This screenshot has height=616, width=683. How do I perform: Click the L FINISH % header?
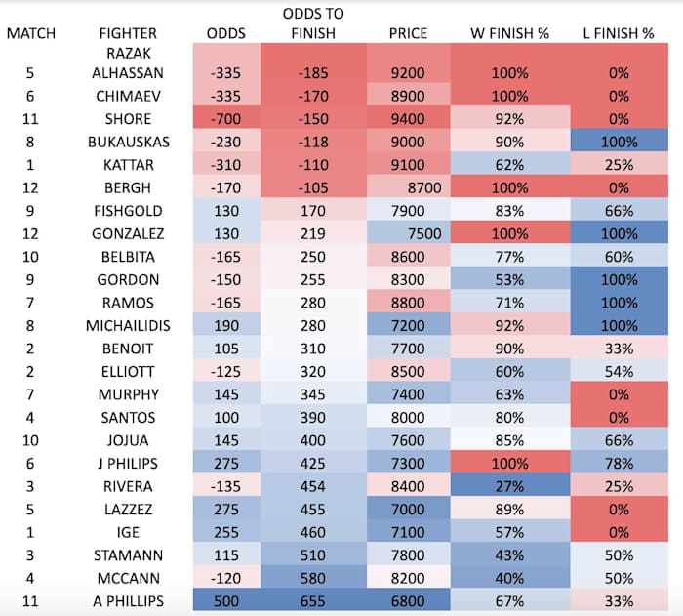(617, 33)
